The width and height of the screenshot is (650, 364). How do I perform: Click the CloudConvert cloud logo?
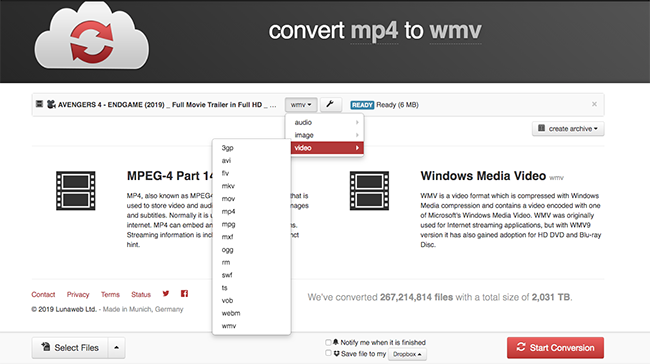(92, 36)
